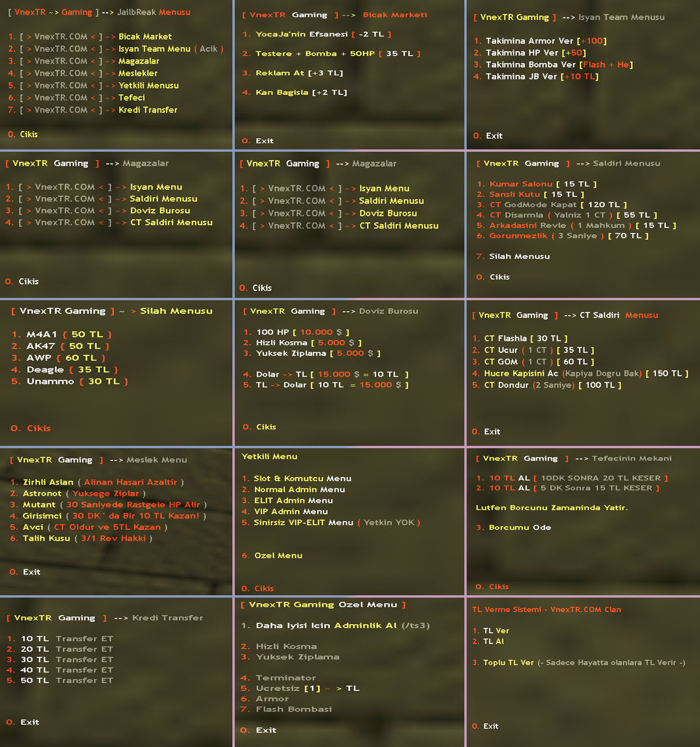Pick Hucre Kapisini Ac option

tap(581, 373)
